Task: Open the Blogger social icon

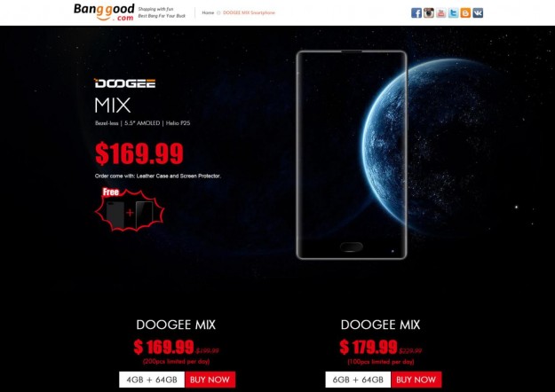Action: click(465, 13)
